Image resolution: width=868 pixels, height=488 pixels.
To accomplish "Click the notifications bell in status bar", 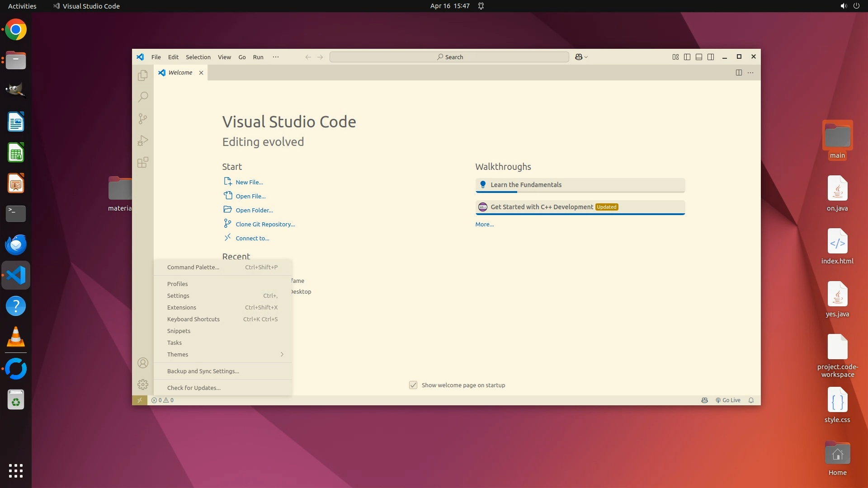I will click(751, 400).
